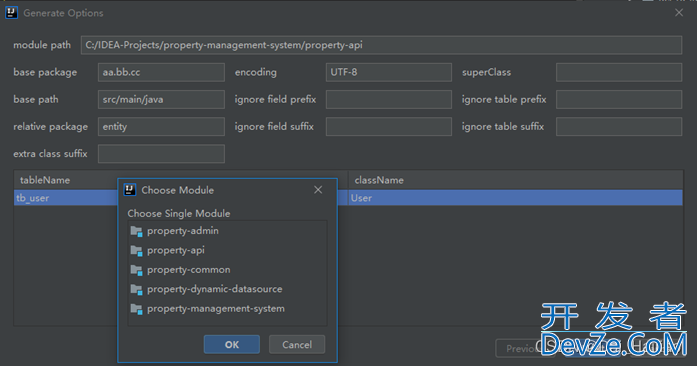Viewport: 697px width, 366px height.
Task: Select the property-dynamic-datasource module
Action: pos(227,289)
